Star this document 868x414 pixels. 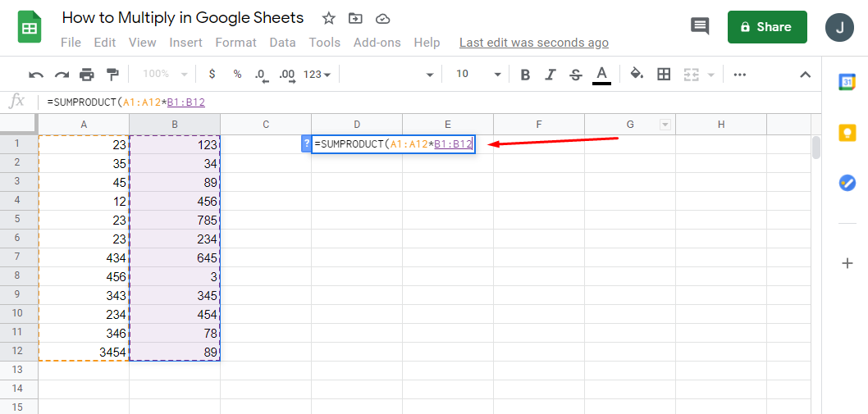point(328,18)
